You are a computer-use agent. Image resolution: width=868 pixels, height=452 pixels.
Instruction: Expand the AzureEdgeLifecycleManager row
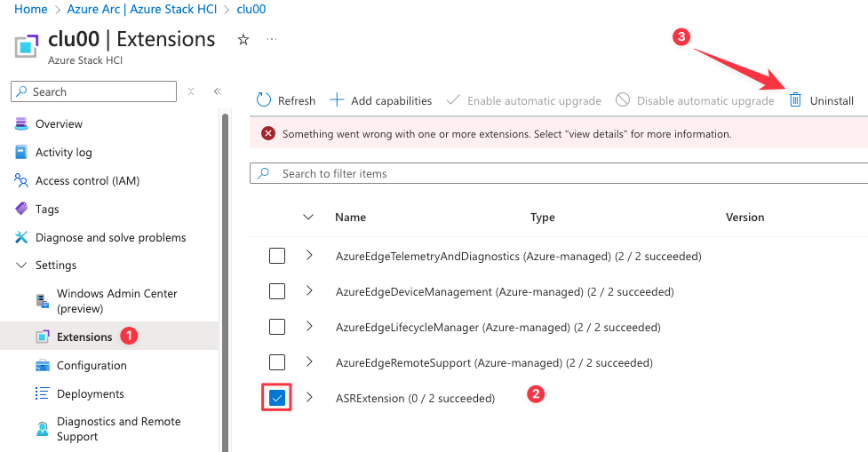click(x=309, y=327)
